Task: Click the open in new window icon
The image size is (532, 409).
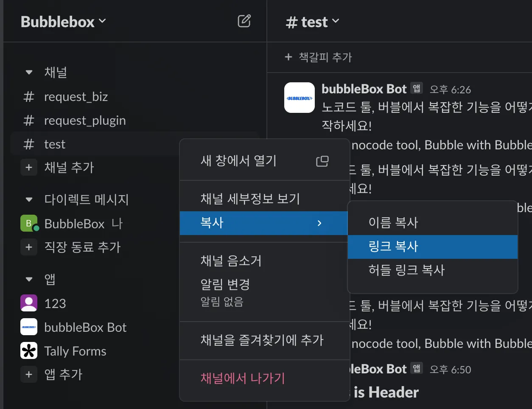Action: coord(322,161)
